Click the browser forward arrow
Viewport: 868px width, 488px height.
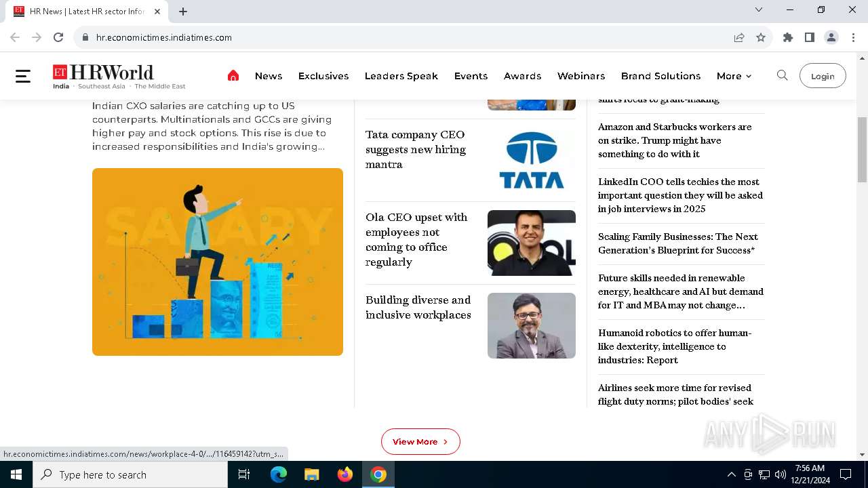pos(37,37)
